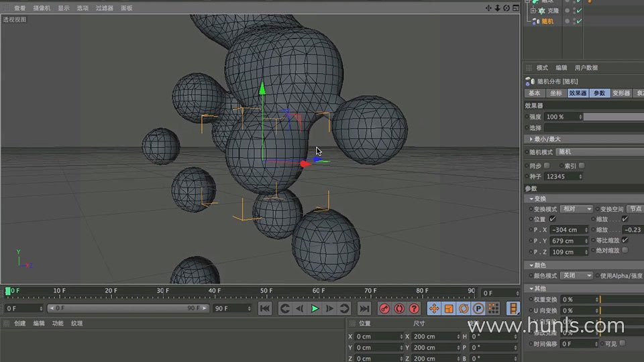644x362 pixels.
Task: Step back one frame
Action: 300,308
